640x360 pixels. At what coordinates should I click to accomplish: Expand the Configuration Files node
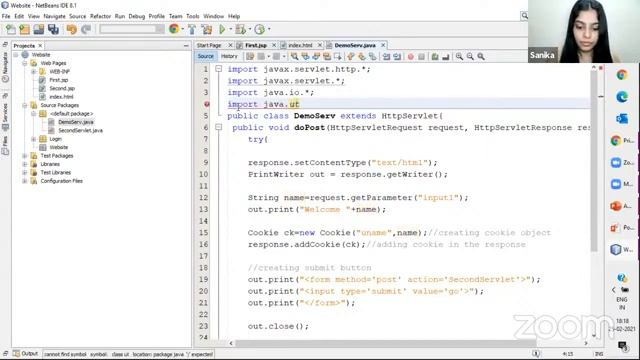pos(25,181)
